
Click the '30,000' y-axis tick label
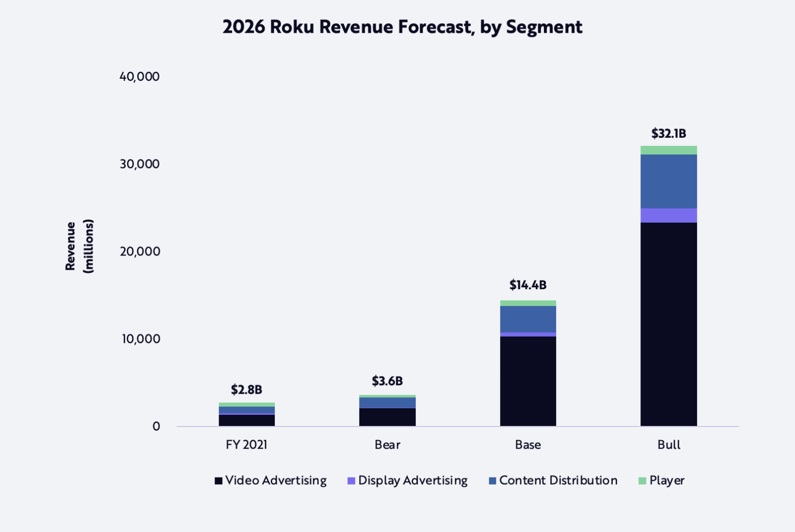click(x=139, y=164)
